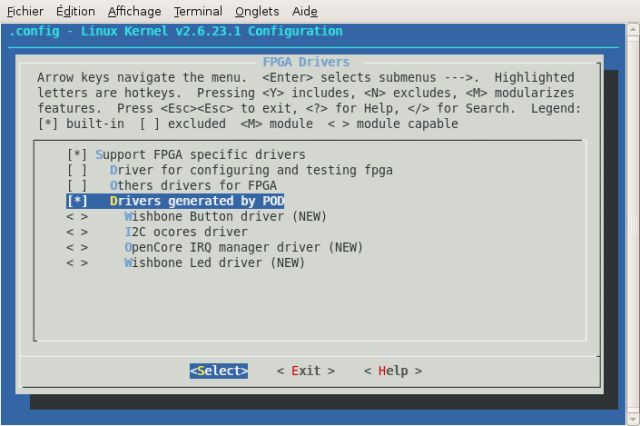Toggle Wishbone Button driver module selector
This screenshot has height=426, width=640.
click(x=77, y=217)
